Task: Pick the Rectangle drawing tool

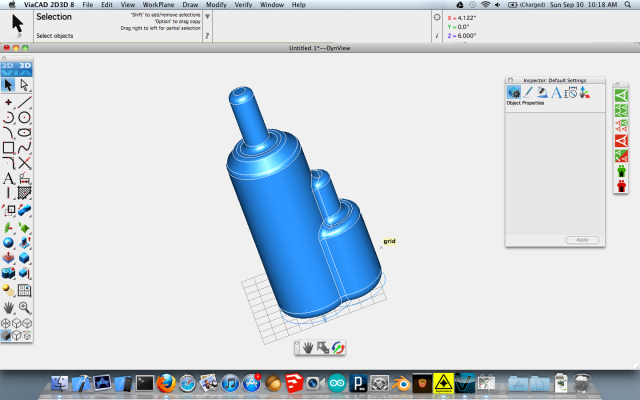Action: pos(9,148)
